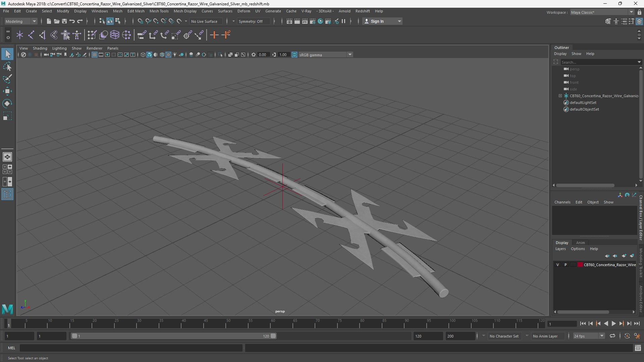Activate the Lasso Select tool
Viewport: 644px width, 362px height.
tap(7, 67)
